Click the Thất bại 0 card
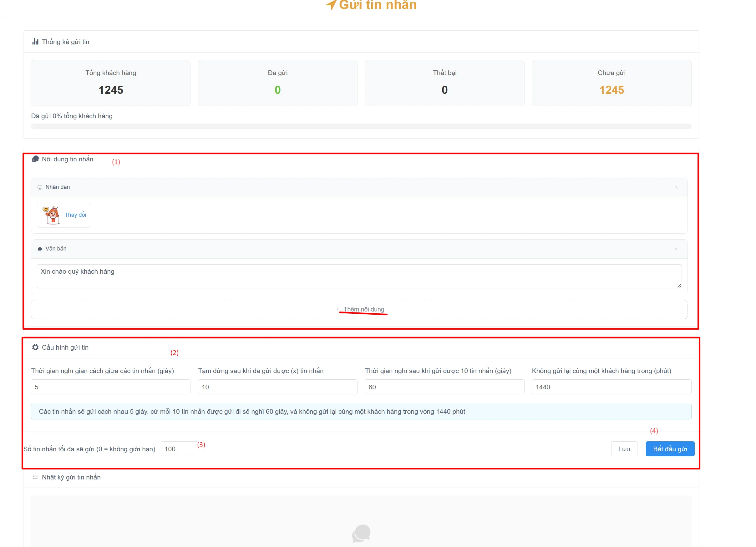756x547 pixels. click(x=445, y=83)
